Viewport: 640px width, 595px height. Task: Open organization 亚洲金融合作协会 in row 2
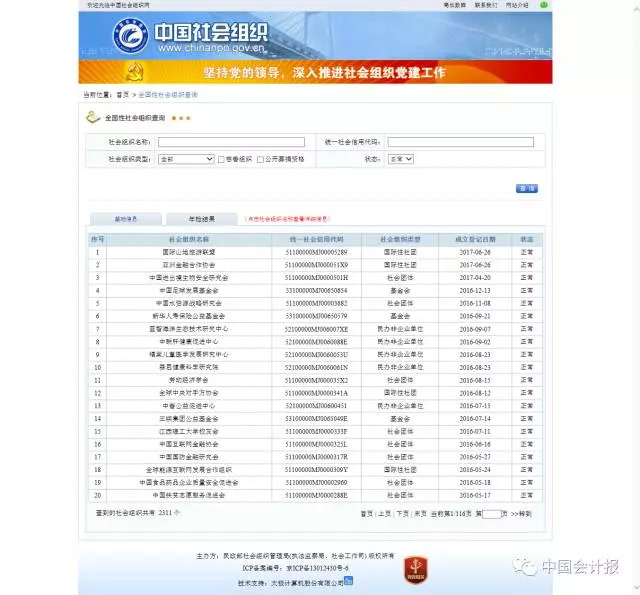189,265
